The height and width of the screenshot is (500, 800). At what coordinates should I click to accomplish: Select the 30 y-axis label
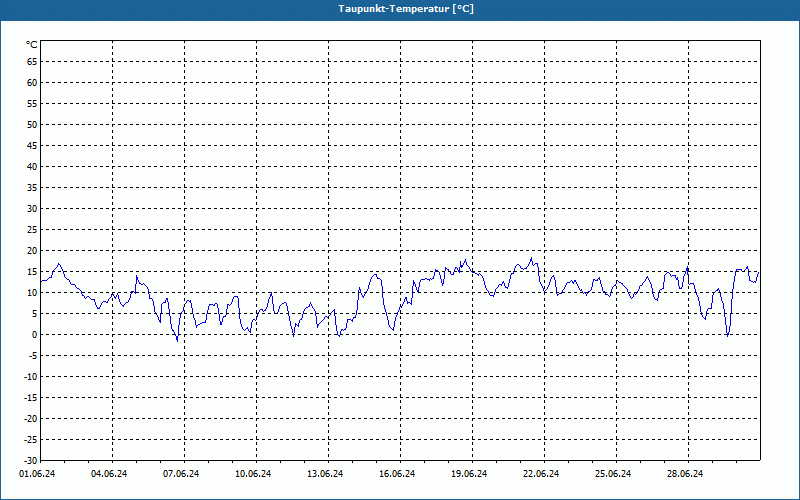[x=32, y=209]
